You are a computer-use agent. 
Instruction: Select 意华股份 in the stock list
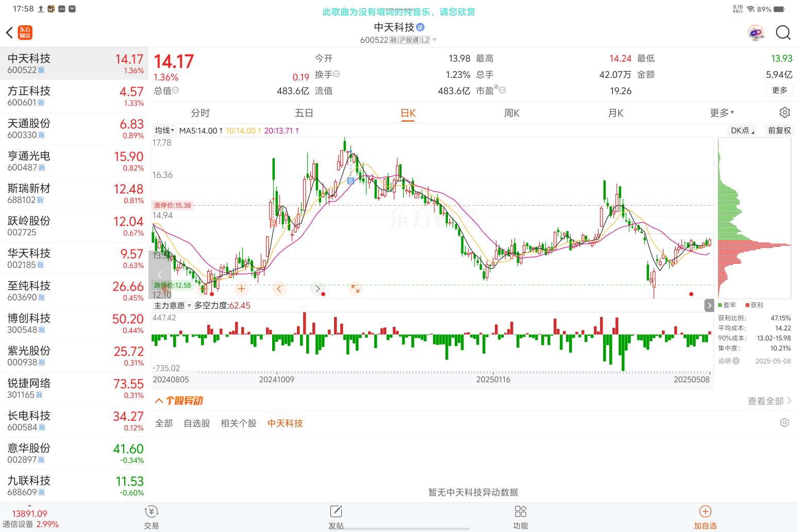[74, 453]
